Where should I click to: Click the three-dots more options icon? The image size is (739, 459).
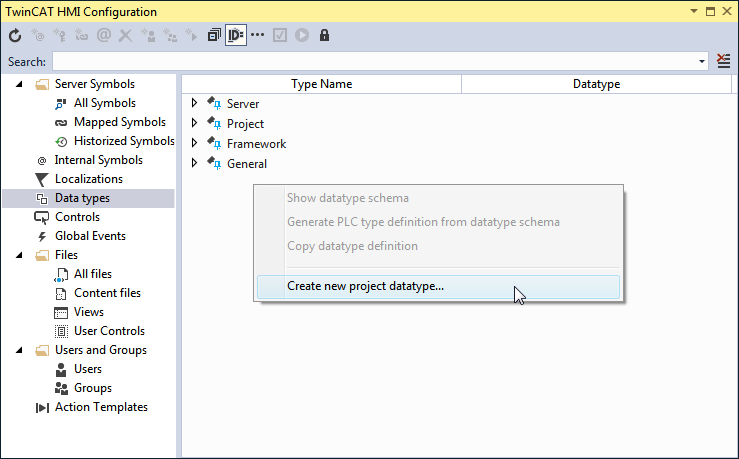pyautogui.click(x=257, y=35)
